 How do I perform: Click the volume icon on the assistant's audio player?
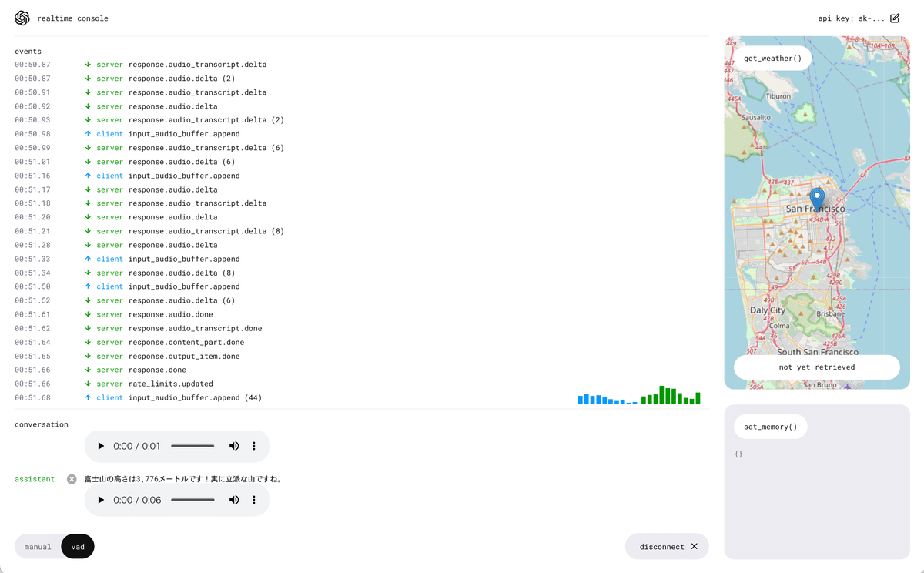click(234, 500)
